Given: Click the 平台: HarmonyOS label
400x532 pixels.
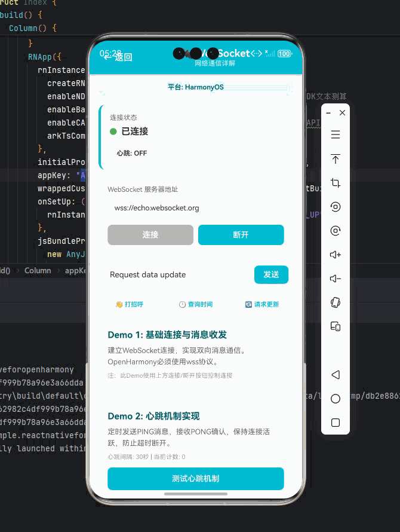Looking at the screenshot, I should (196, 87).
